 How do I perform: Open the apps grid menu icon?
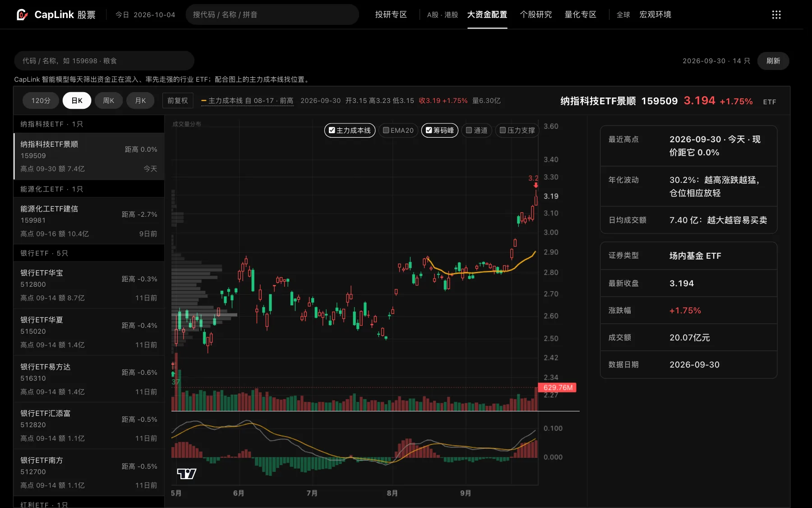[x=776, y=15]
